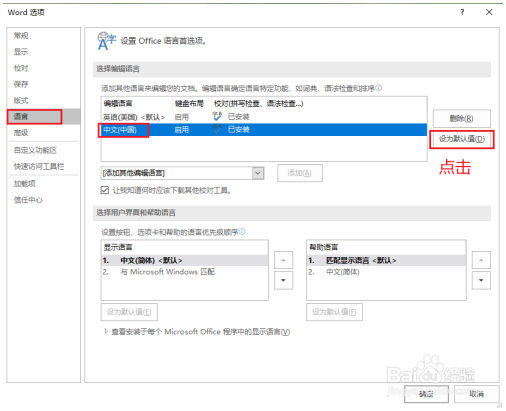Move help language down with arrow button
The height and width of the screenshot is (411, 506).
tap(481, 280)
